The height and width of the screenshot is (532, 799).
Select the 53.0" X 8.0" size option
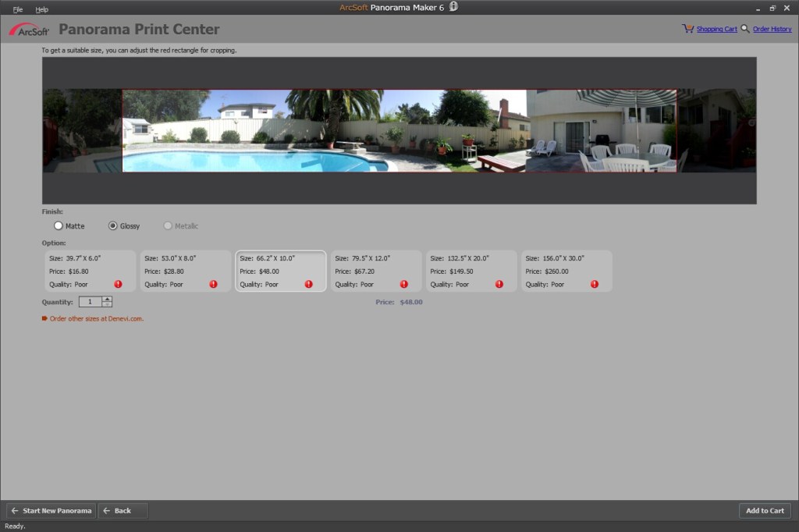tap(185, 270)
